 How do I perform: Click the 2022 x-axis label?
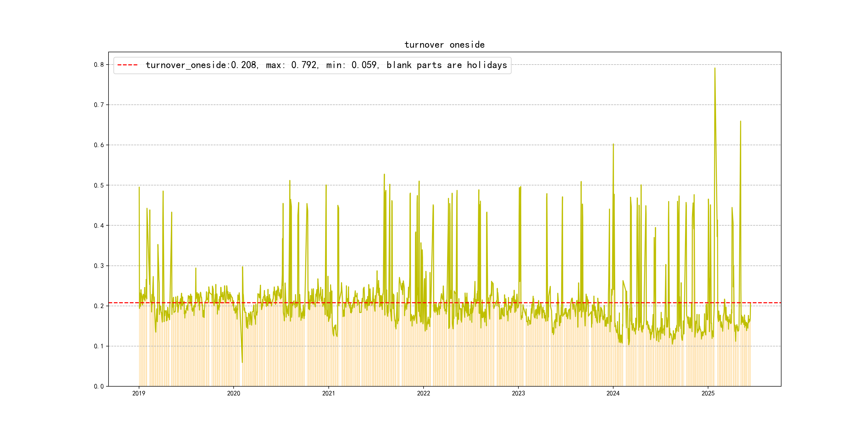point(423,393)
